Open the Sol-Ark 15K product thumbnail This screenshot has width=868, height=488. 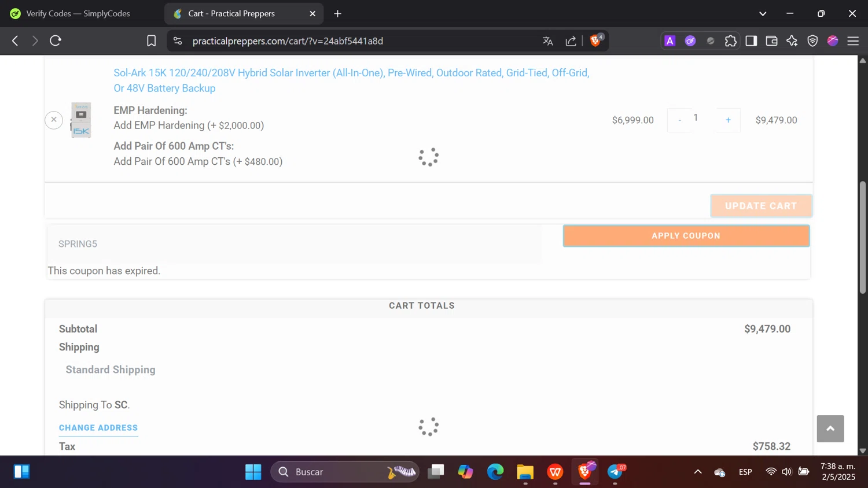click(81, 120)
